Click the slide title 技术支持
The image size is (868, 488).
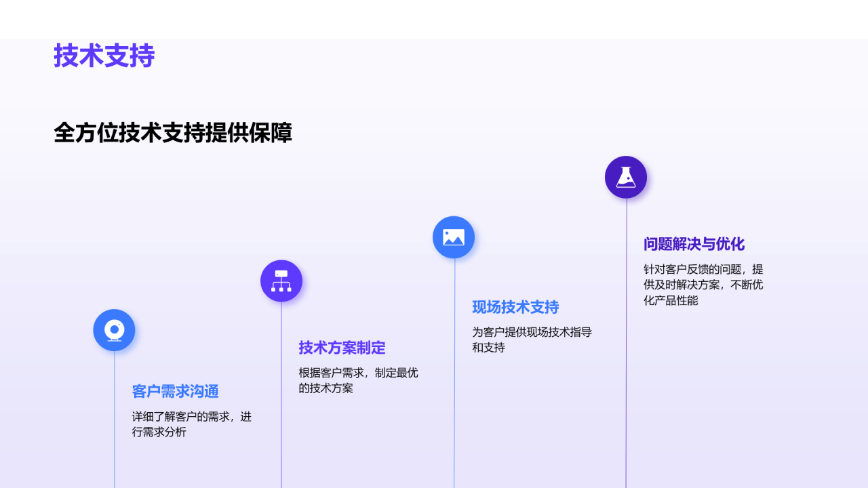tap(104, 56)
